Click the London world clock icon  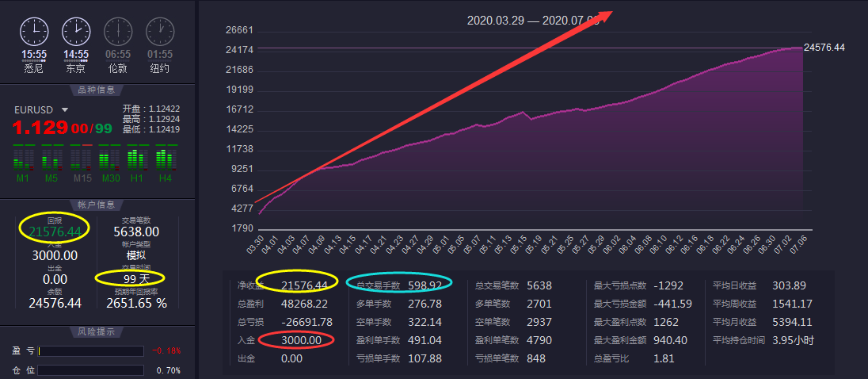coord(119,32)
